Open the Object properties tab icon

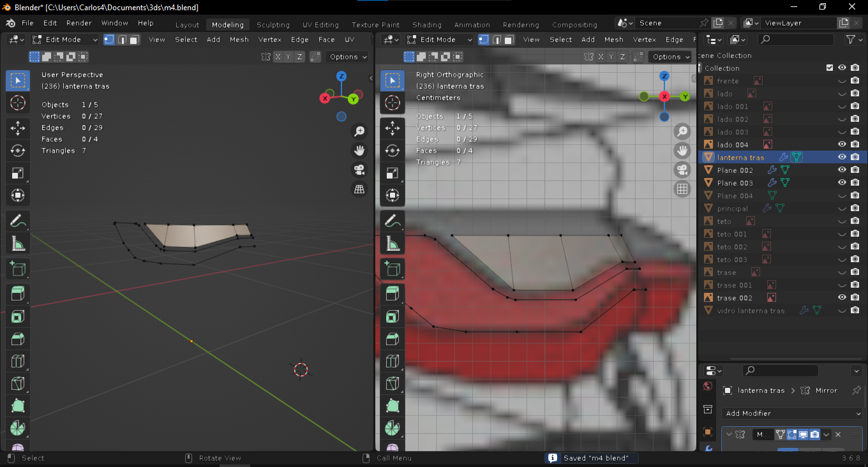coord(708,432)
